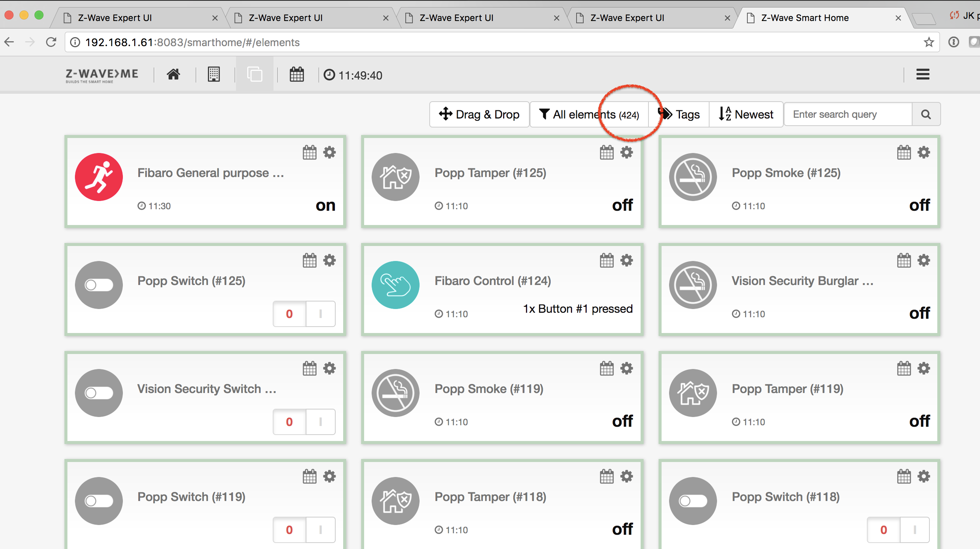The image size is (980, 549).
Task: Open the Newest sort order dropdown
Action: 746,114
